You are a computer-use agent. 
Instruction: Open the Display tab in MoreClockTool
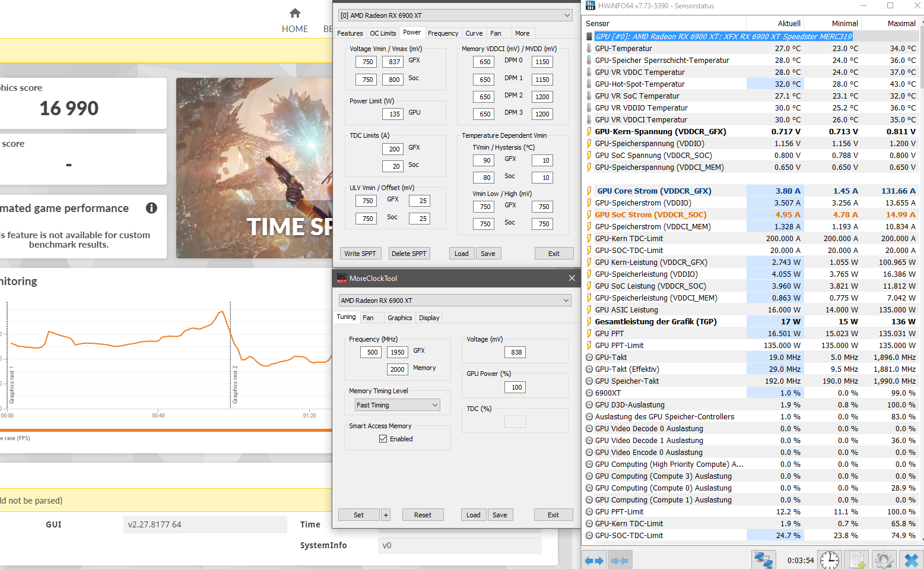(429, 318)
